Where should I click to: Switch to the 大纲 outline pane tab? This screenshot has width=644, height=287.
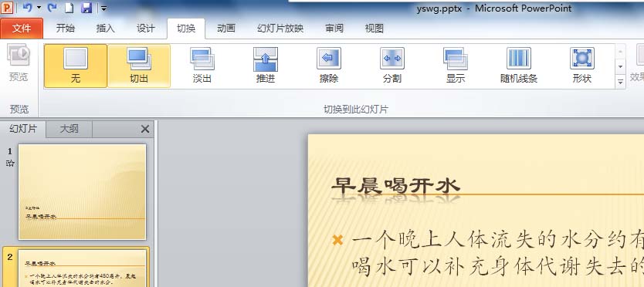click(69, 129)
